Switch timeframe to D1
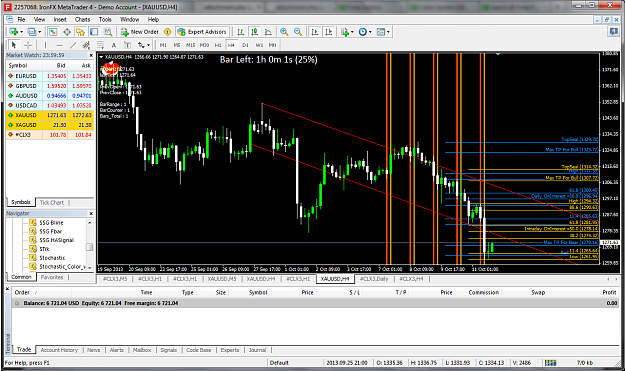The image size is (625, 371). [245, 45]
